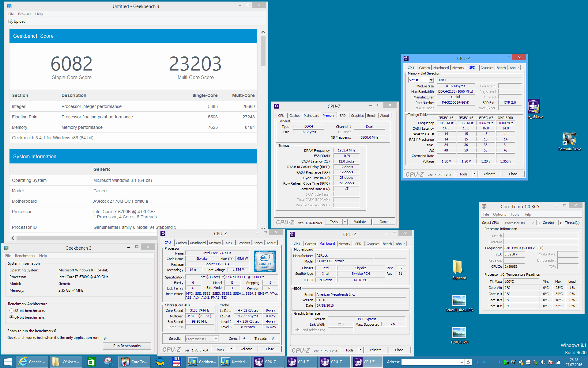The image size is (588, 368).
Task: Expand Tools arrow in CPU-Z CPU window
Action: pyautogui.click(x=231, y=349)
